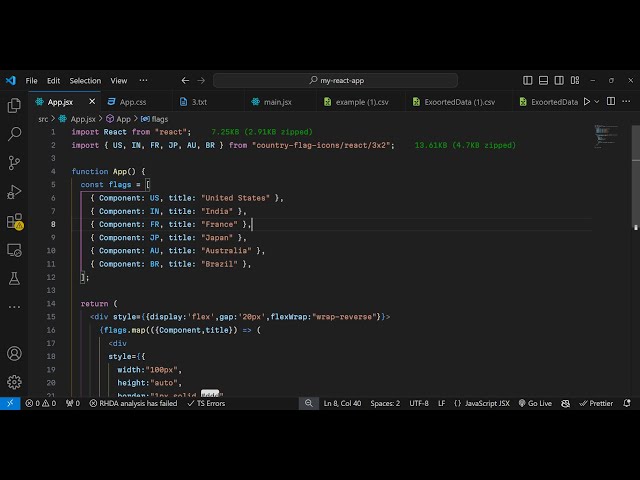Click the Prettier status bar button
Screen dimensions: 640x480
596,403
